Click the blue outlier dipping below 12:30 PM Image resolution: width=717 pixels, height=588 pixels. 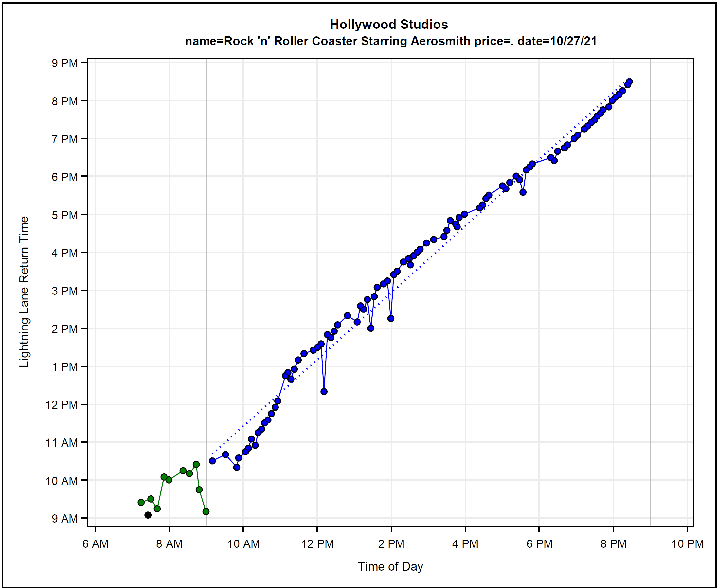[324, 392]
